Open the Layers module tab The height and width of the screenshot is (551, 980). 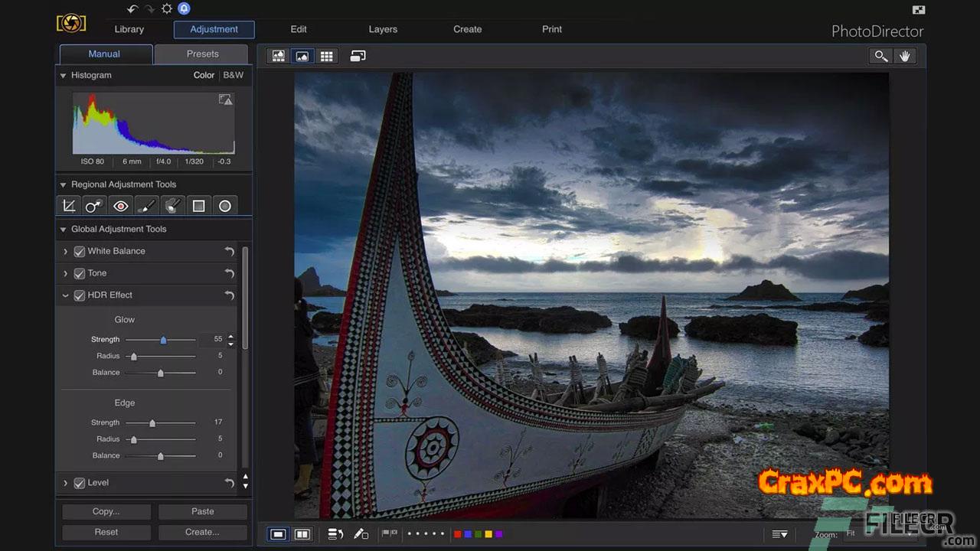(383, 29)
